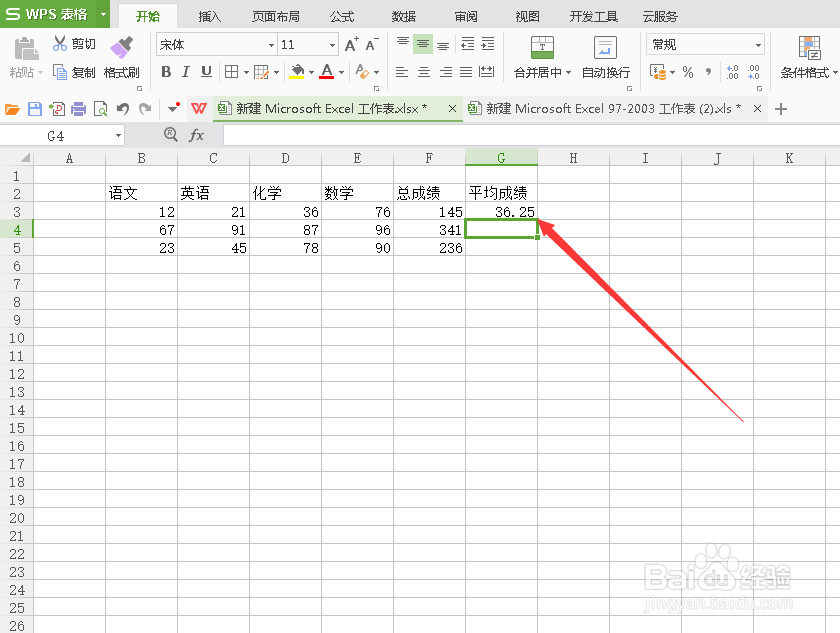Align text to top of cell

(x=403, y=44)
